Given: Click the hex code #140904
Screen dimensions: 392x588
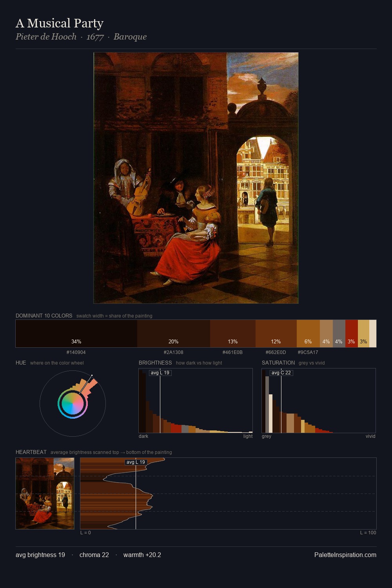Looking at the screenshot, I should (x=76, y=352).
